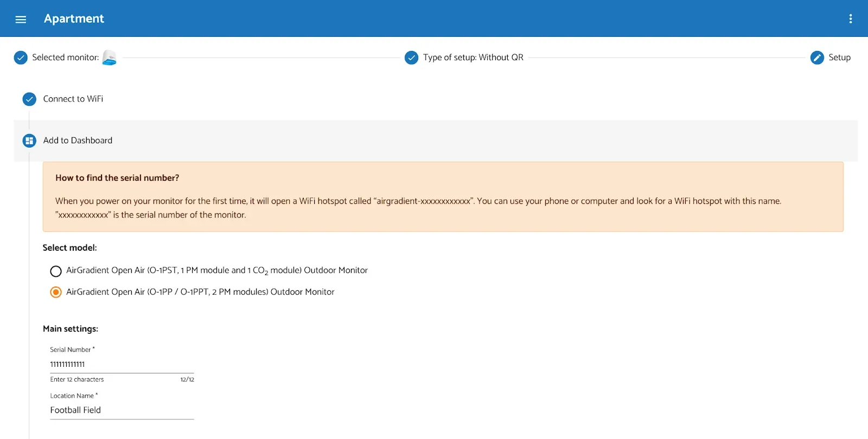Select the O-1PST Outdoor Monitor radio button

[55, 271]
